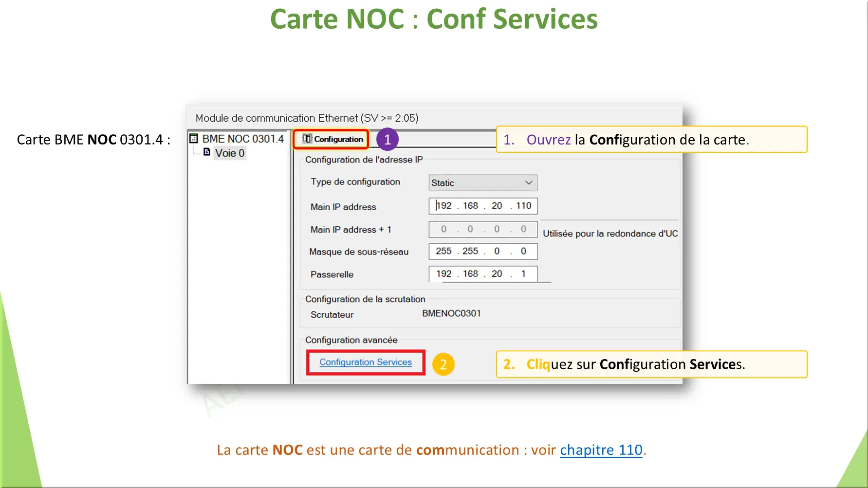Click the "Ouvrez la Configuration" callout box
The width and height of the screenshot is (868, 488).
pyautogui.click(x=651, y=140)
